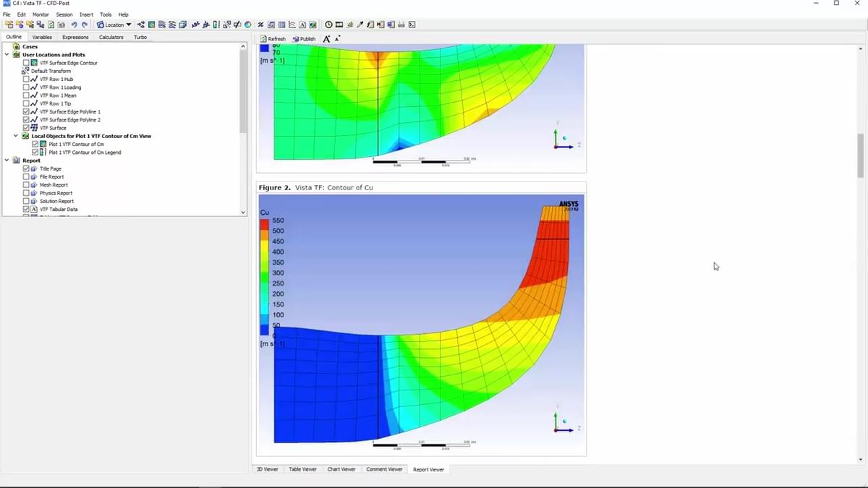Insert a Streamline via toolbar icon
This screenshot has height=488, width=868.
click(162, 25)
